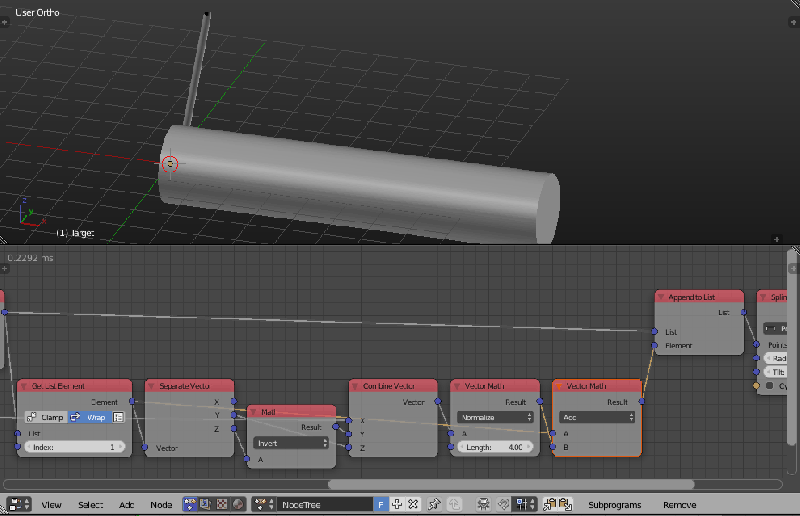Open the View menu
Image resolution: width=800 pixels, height=516 pixels.
(51, 505)
